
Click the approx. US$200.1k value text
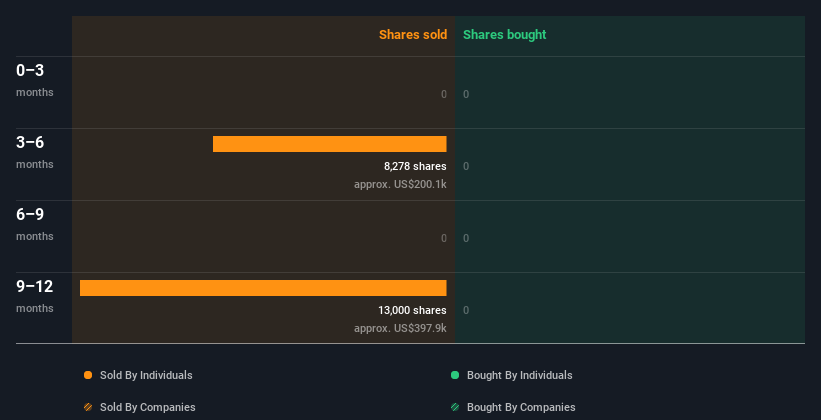tap(400, 184)
